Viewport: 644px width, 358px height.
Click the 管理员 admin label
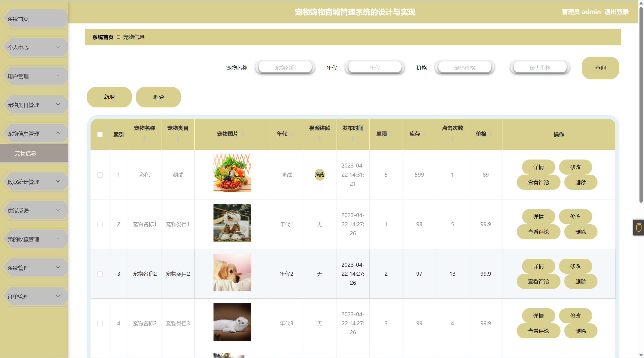tap(581, 12)
